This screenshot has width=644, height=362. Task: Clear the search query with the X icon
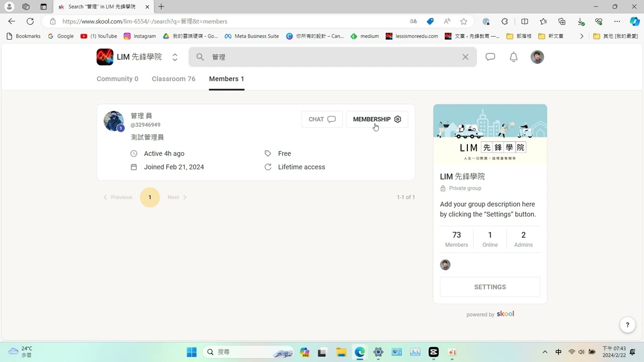[465, 57]
